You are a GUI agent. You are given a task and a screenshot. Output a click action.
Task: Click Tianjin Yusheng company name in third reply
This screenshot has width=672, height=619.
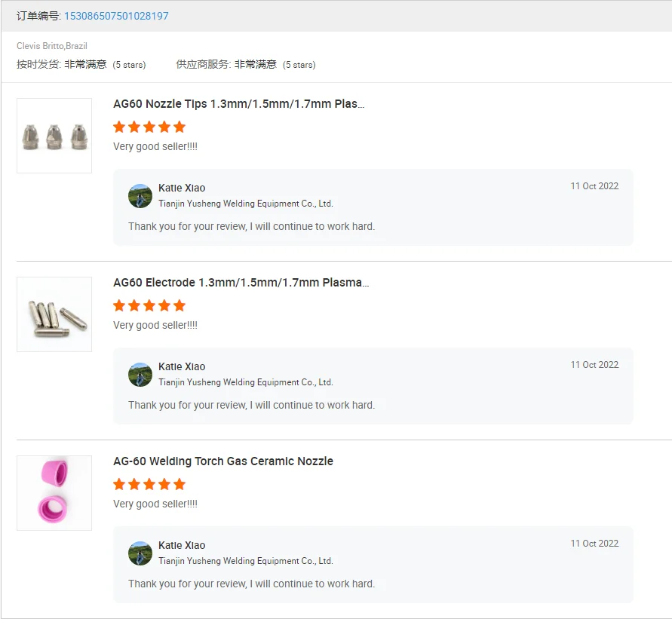coord(246,561)
